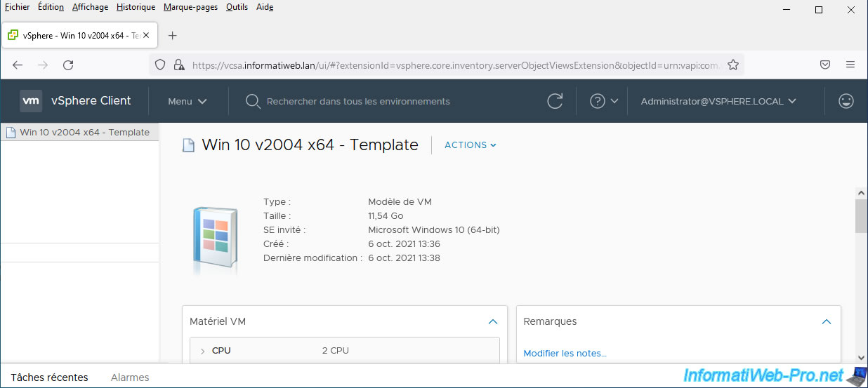This screenshot has height=388, width=868.
Task: Open the Marque-pages menu
Action: 190,7
